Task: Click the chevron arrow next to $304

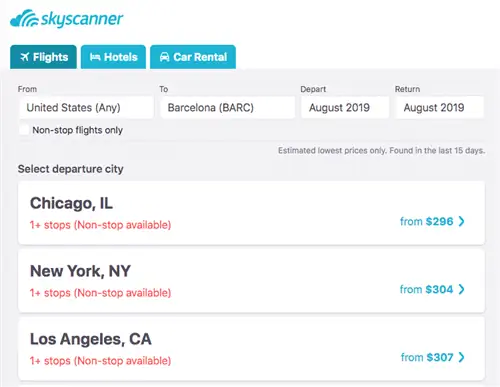Action: click(461, 289)
